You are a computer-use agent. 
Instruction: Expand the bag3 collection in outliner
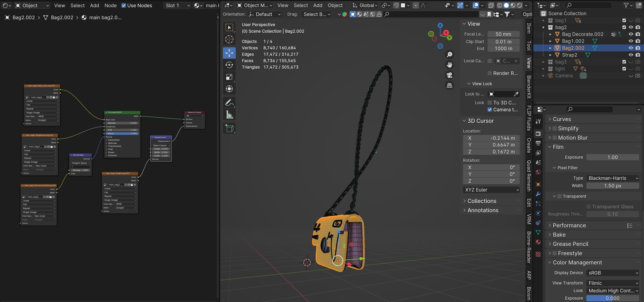(543, 62)
